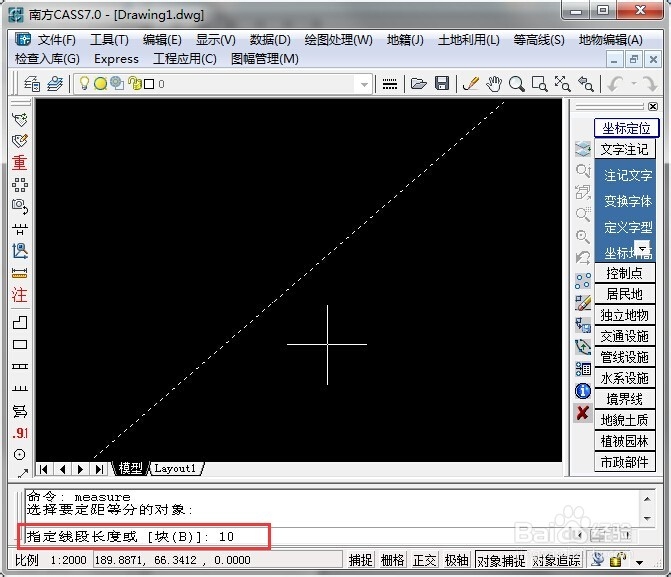Toggle the layer freeze sun icon
The width and height of the screenshot is (671, 577).
101,83
